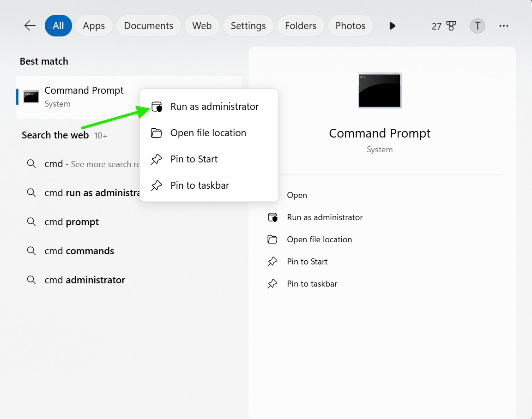Screen dimensions: 532x419
Task: Go back with the left arrow icon
Action: pyautogui.click(x=30, y=26)
